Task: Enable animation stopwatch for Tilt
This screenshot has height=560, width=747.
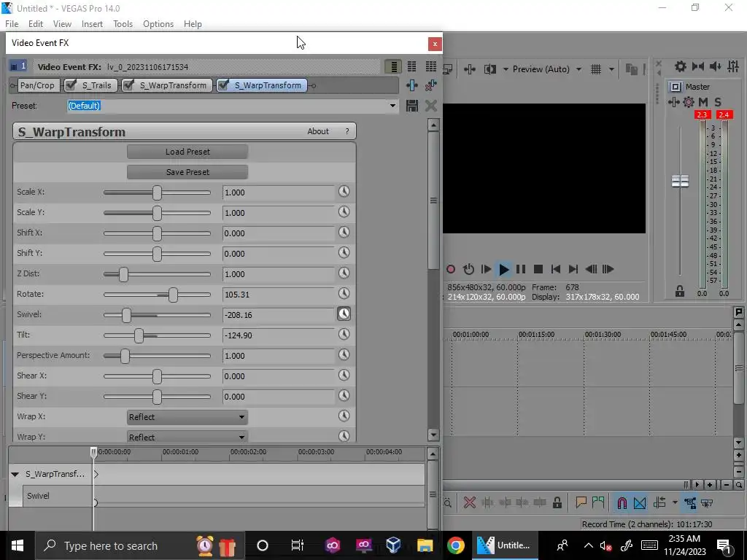Action: coord(344,334)
